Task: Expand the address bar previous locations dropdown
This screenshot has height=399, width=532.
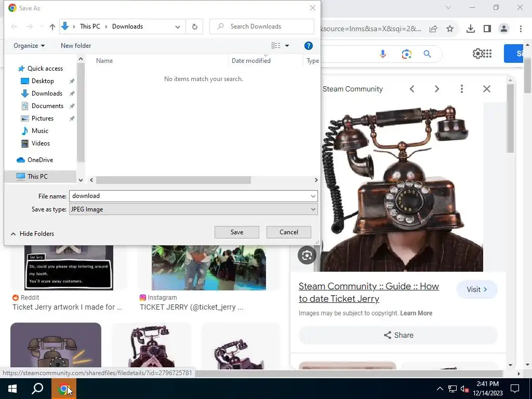Action: point(178,27)
